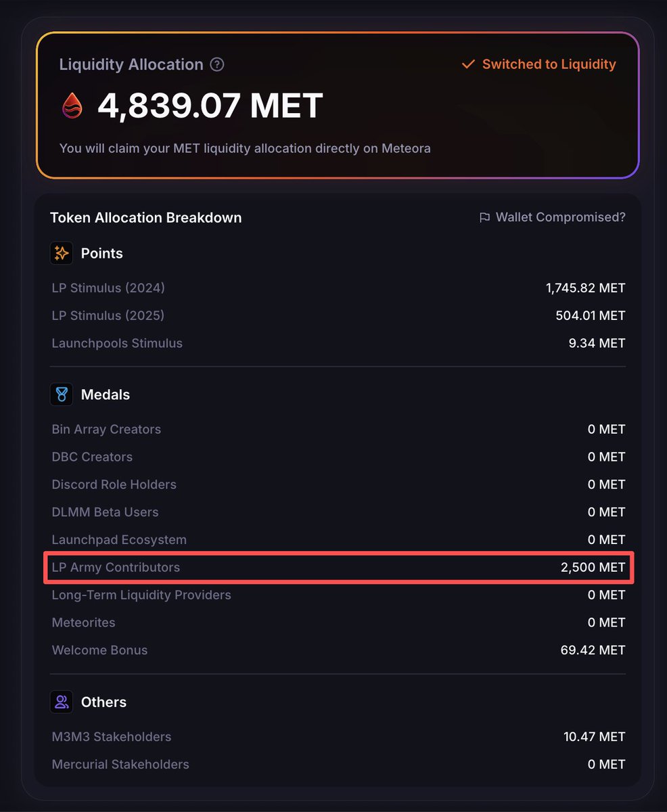Click the Long-Term Liquidity Providers entry
This screenshot has width=667, height=812.
point(141,595)
